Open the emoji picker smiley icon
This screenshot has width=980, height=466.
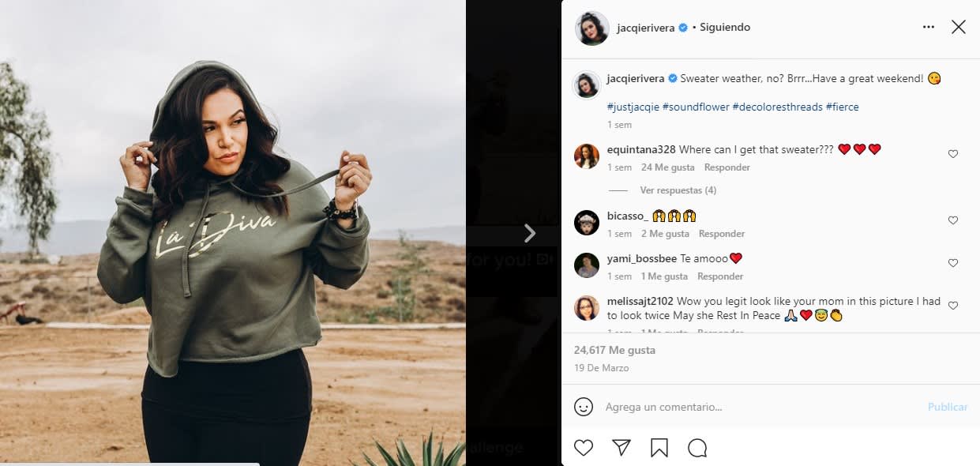[584, 407]
